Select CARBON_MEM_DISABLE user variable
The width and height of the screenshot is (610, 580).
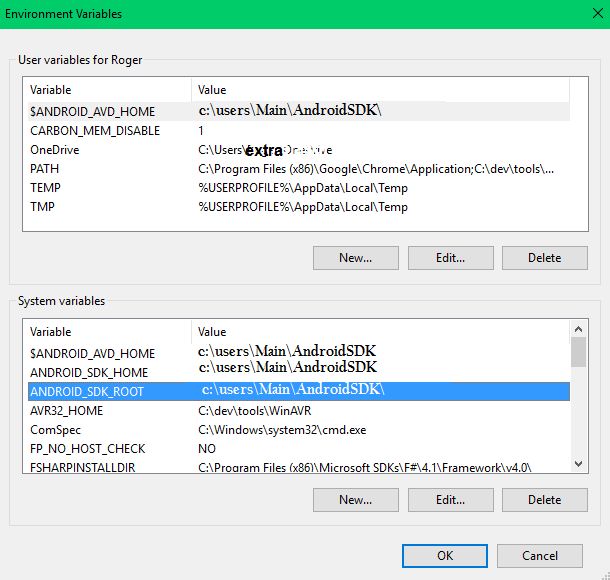[x=299, y=131]
